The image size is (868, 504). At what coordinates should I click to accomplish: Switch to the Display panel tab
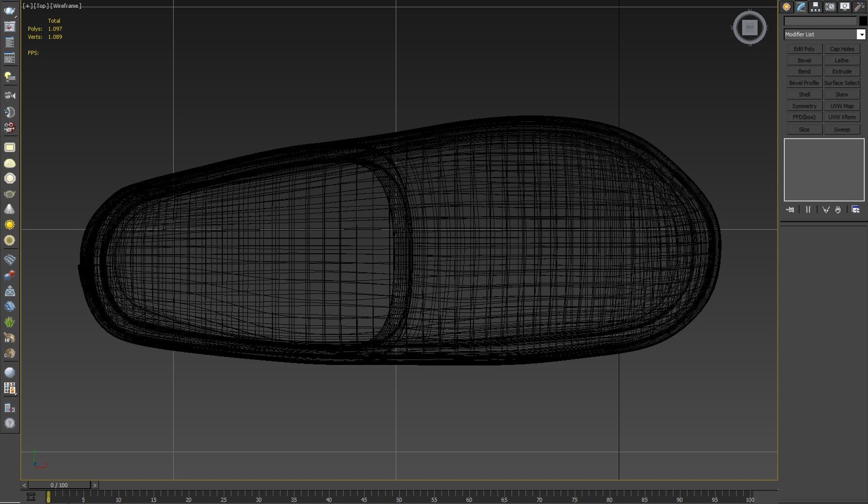(844, 7)
